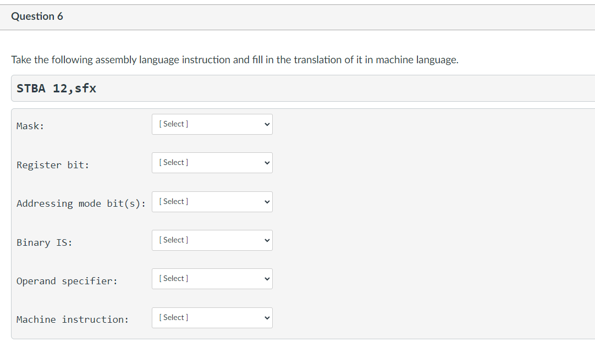
Task: Open the Mask selection dropdown
Action: 212,124
